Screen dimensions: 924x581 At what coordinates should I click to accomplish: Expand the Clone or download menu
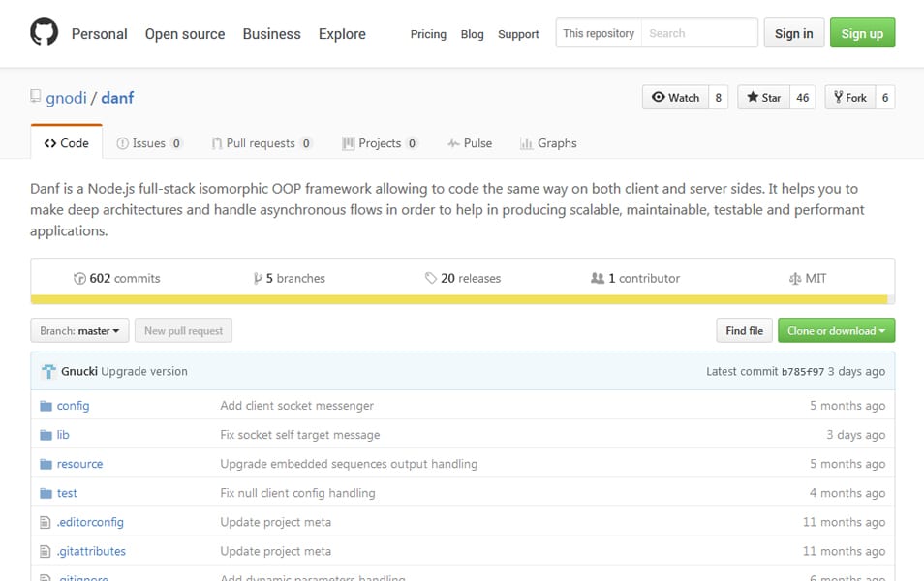pyautogui.click(x=836, y=330)
